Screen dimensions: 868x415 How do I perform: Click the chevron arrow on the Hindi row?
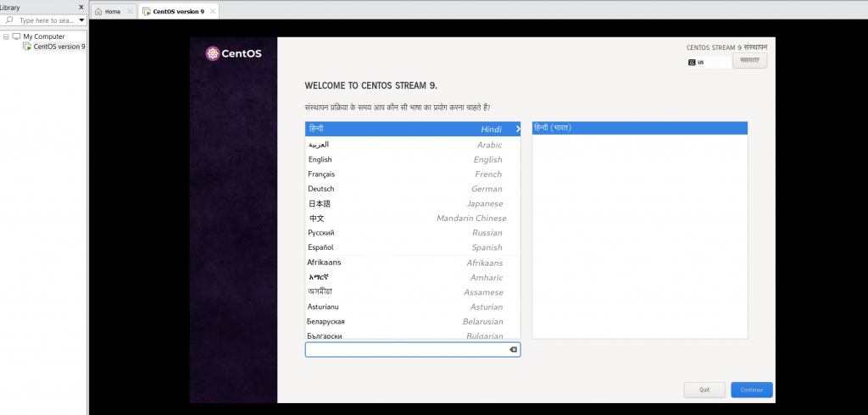pyautogui.click(x=518, y=129)
